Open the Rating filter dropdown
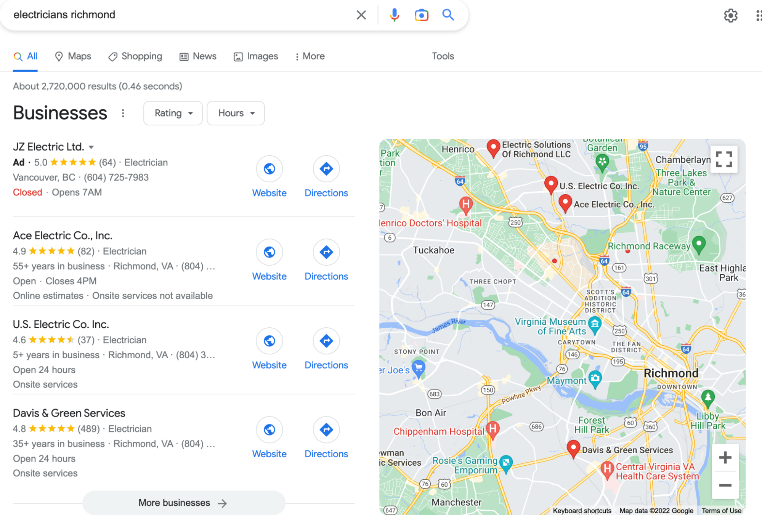This screenshot has height=532, width=762. 173,113
